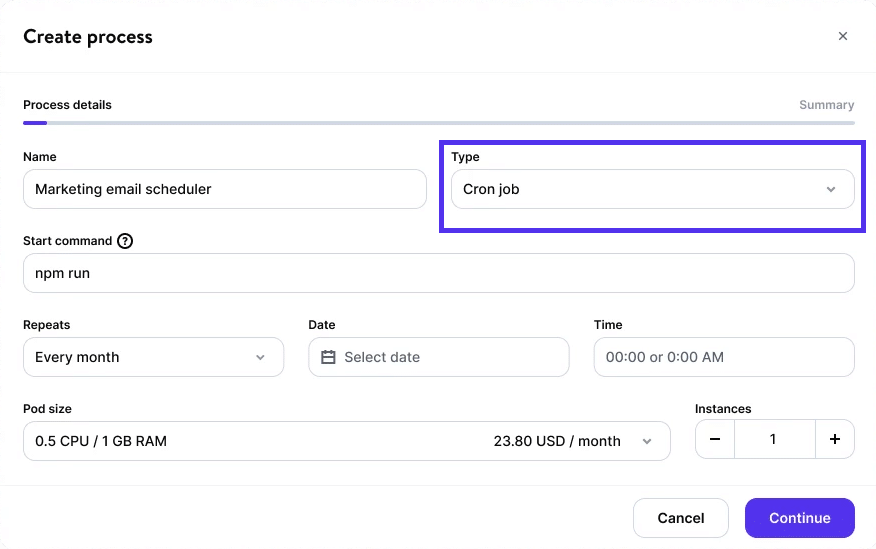Go to the Process details step
876x549 pixels.
click(67, 105)
